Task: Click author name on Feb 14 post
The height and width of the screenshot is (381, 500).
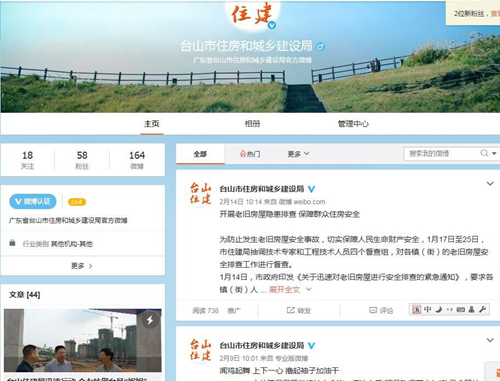Action: [x=262, y=189]
